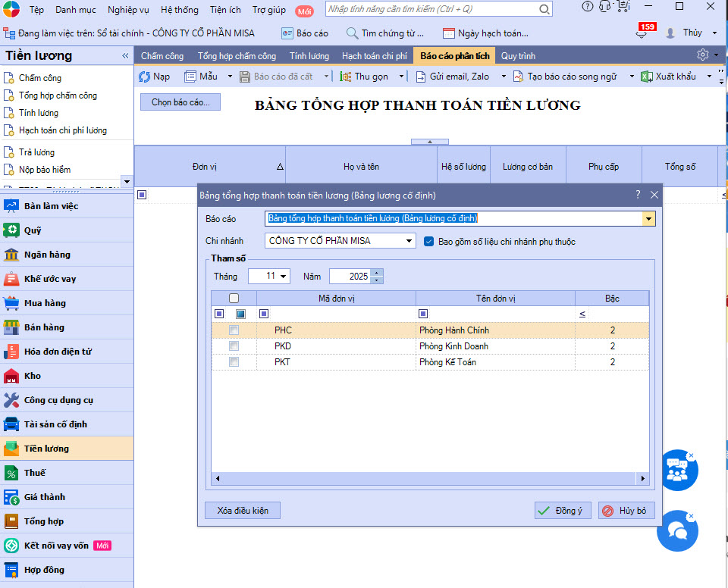Click the settings gear icon
The image size is (728, 588).
tap(702, 55)
